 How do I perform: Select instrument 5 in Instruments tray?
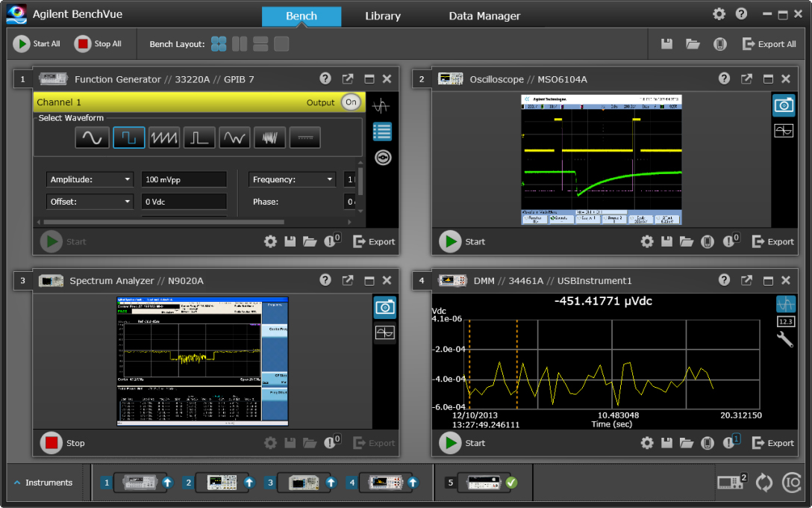(x=481, y=483)
